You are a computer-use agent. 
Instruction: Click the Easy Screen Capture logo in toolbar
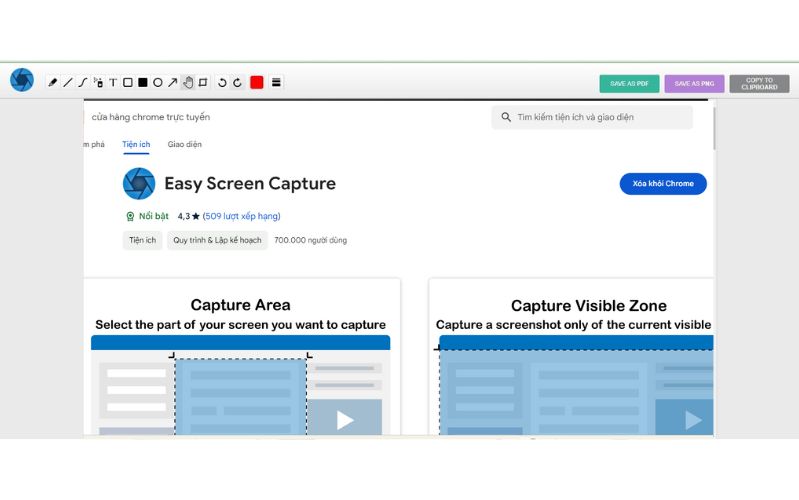[x=22, y=80]
